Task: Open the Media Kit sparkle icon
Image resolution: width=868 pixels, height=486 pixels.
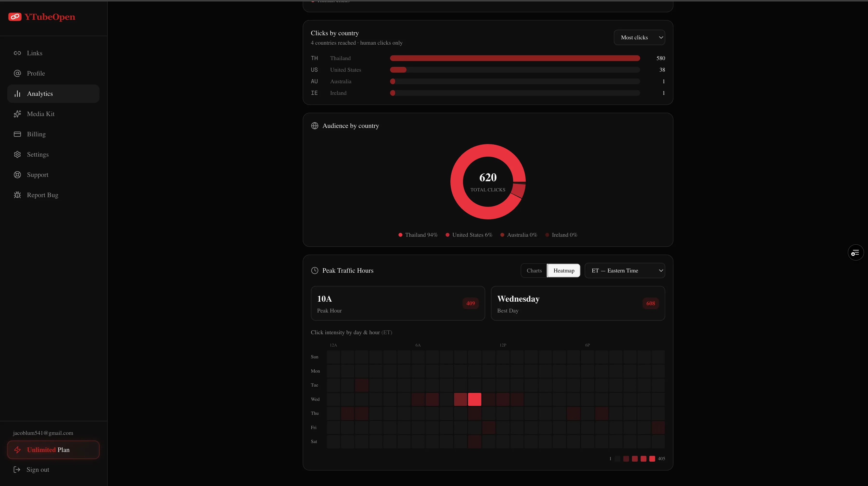Action: click(x=17, y=114)
